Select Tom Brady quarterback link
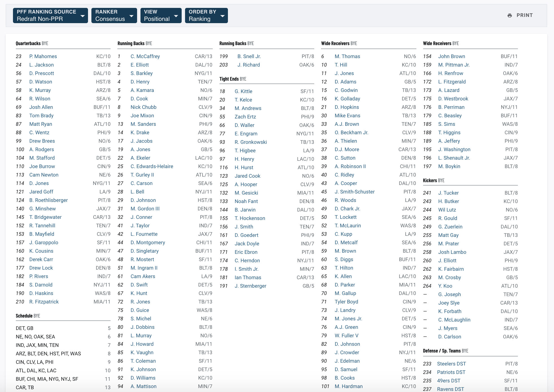This screenshot has width=554, height=392. tap(41, 116)
